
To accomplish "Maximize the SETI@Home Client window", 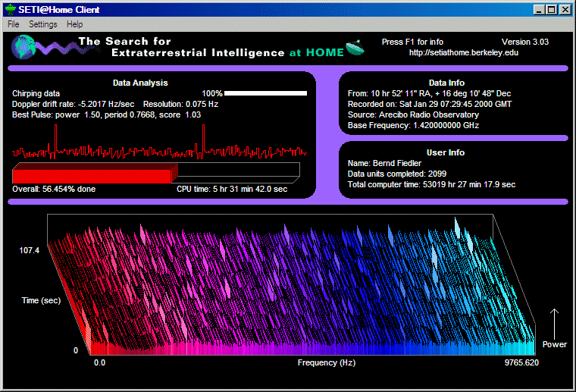I will (x=552, y=10).
